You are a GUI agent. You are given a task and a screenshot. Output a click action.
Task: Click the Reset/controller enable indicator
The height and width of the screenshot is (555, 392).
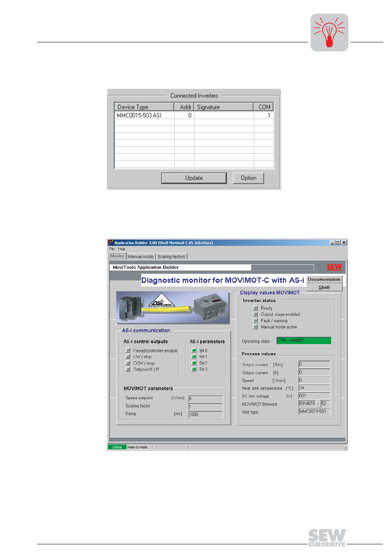coord(128,351)
